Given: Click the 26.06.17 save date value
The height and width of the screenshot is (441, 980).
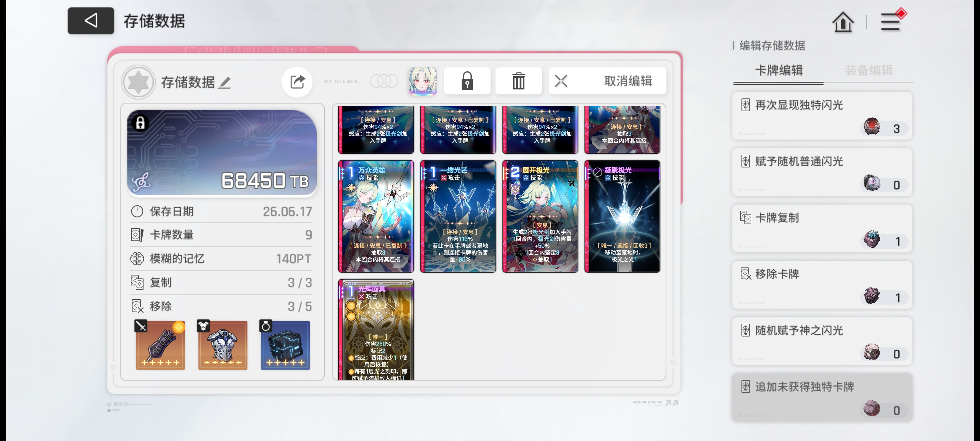Looking at the screenshot, I should [x=287, y=212].
